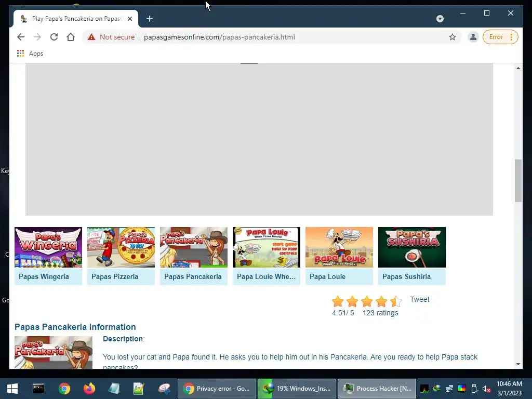Click the Description label
This screenshot has height=399, width=532.
click(124, 339)
